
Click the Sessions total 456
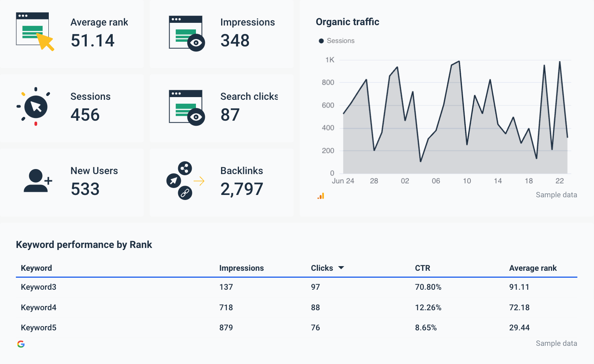[85, 115]
